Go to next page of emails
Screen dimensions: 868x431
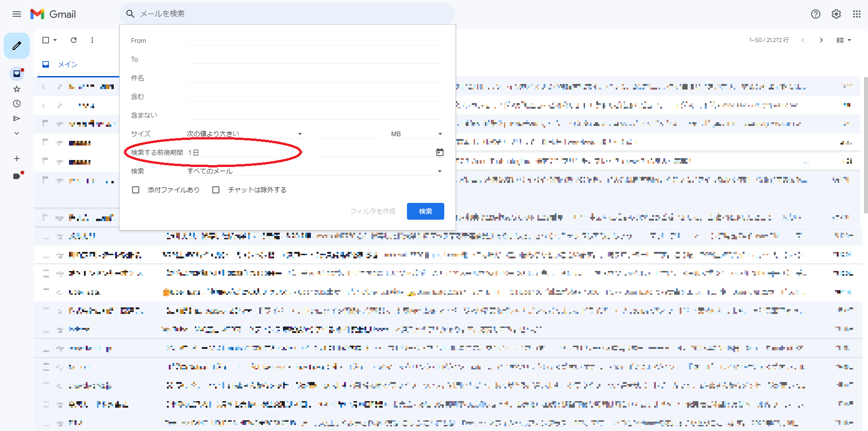[x=821, y=40]
